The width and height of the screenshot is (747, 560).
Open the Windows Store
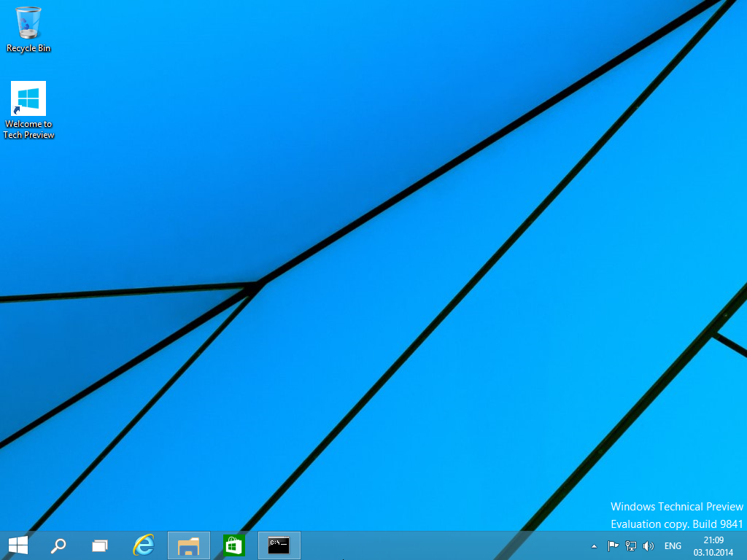pos(233,545)
